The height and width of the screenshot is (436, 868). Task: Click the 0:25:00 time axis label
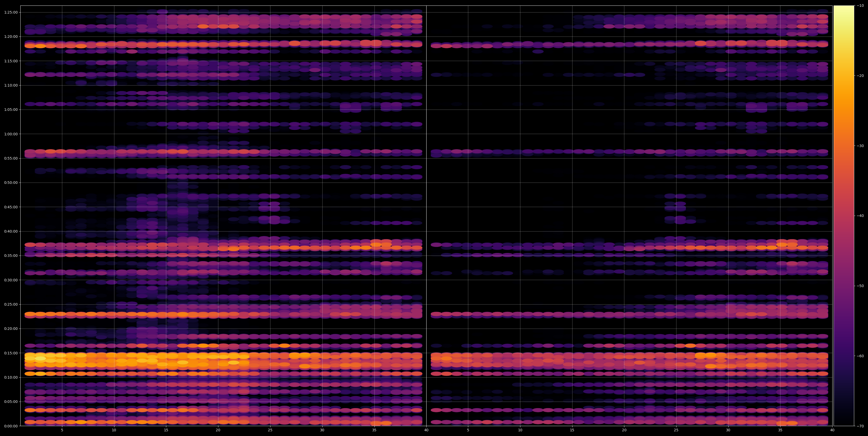[x=11, y=305]
